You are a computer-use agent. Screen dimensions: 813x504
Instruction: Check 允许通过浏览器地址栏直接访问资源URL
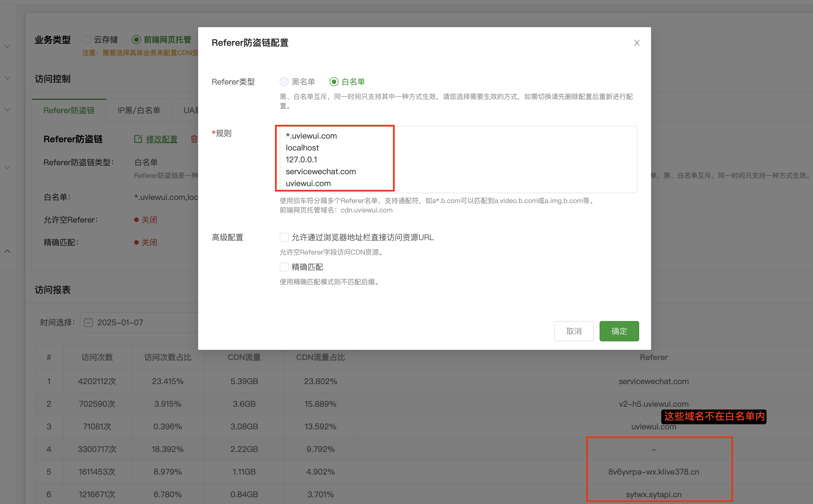(x=284, y=237)
